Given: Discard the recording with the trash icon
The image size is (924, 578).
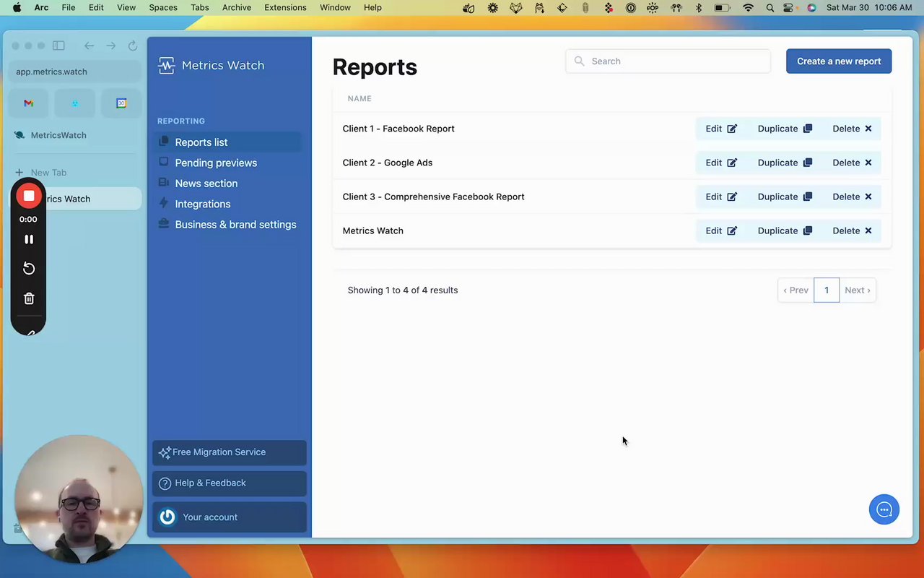Looking at the screenshot, I should [x=29, y=298].
